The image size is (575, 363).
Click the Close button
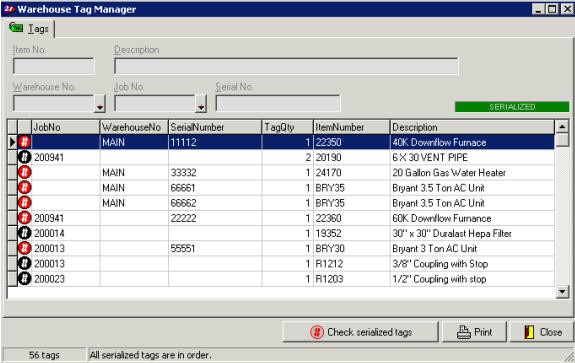coord(542,332)
